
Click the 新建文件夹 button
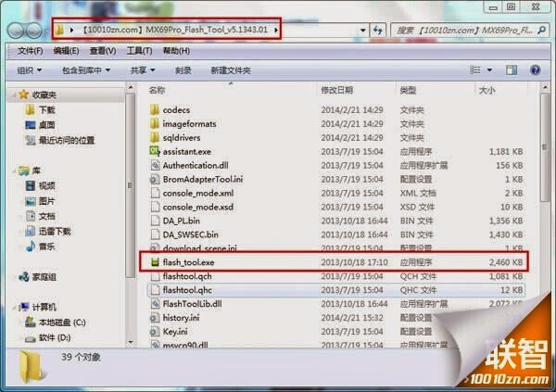[x=231, y=70]
